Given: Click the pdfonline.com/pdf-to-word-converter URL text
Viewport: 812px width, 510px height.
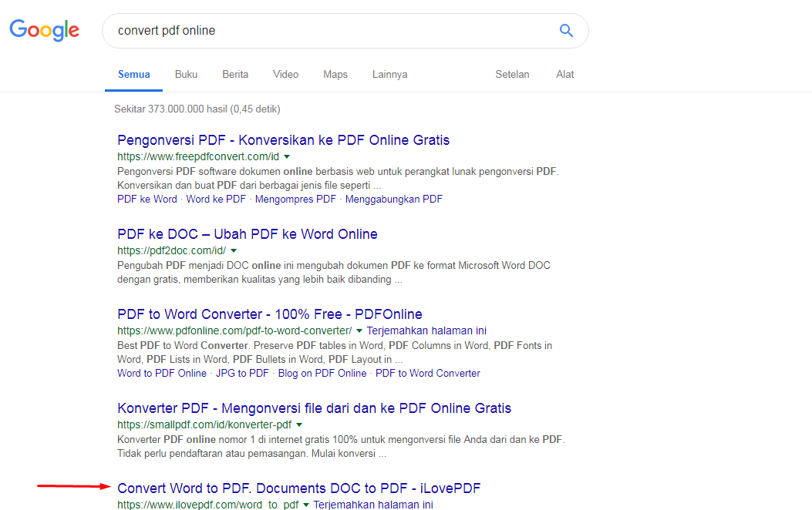Looking at the screenshot, I should (x=234, y=330).
